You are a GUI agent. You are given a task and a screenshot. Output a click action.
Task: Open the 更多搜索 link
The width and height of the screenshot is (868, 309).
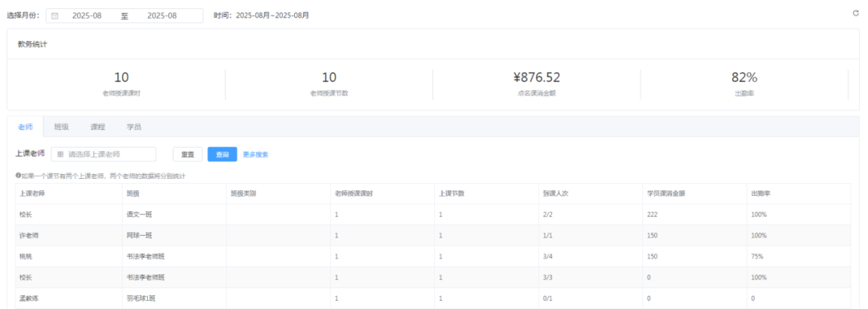coord(256,155)
